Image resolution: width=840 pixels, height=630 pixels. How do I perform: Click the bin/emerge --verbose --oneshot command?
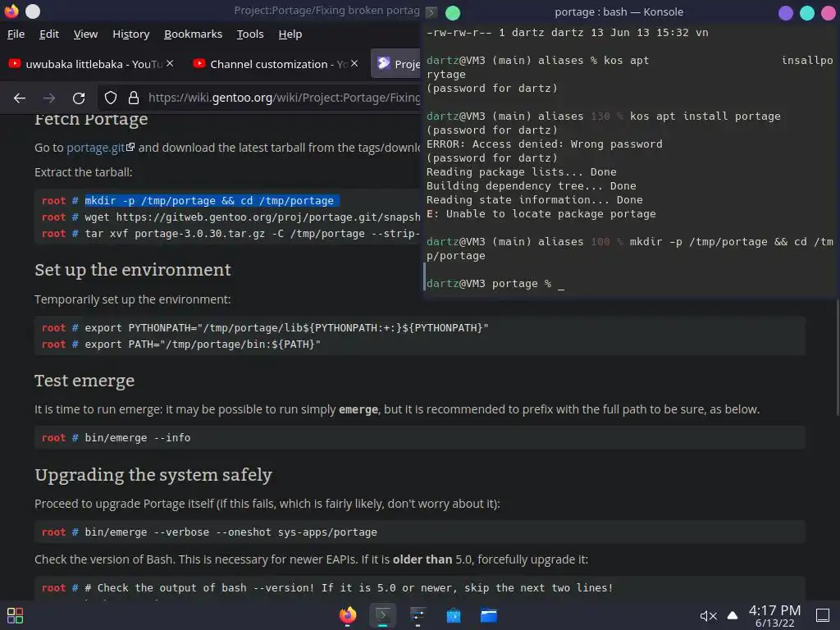coord(231,532)
